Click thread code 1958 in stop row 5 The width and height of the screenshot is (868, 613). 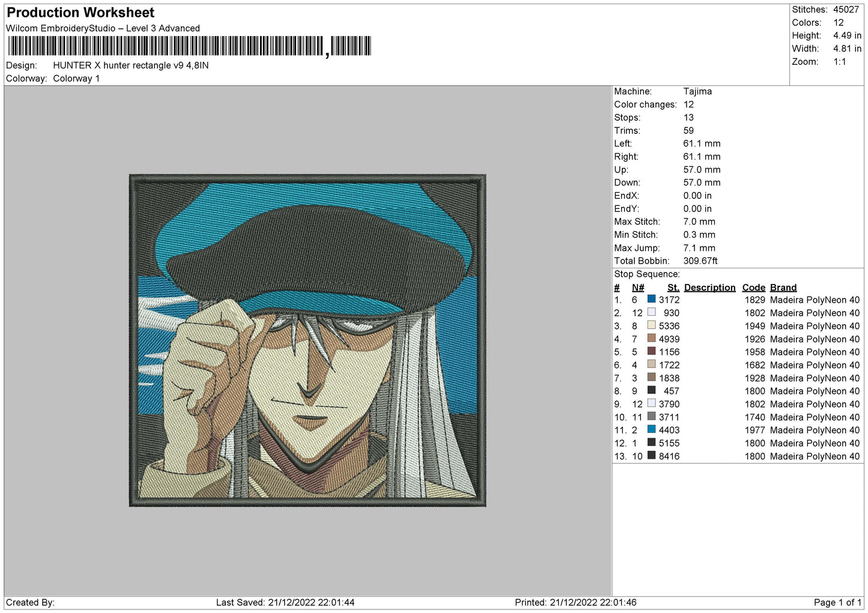(755, 352)
